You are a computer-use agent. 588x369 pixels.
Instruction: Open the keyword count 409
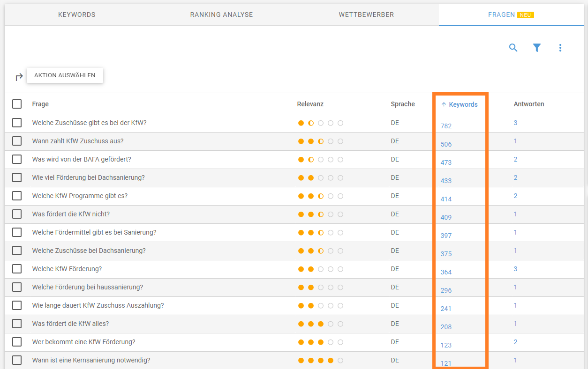(x=446, y=217)
